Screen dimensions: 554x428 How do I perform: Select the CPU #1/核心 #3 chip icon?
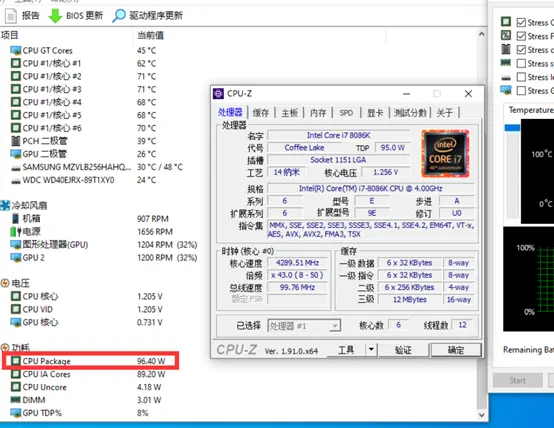coord(16,89)
